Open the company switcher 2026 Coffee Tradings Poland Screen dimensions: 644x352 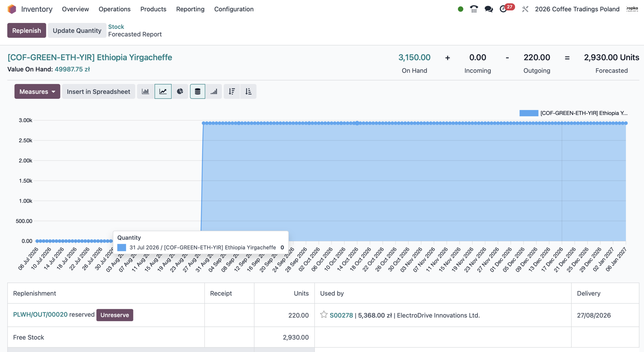577,9
